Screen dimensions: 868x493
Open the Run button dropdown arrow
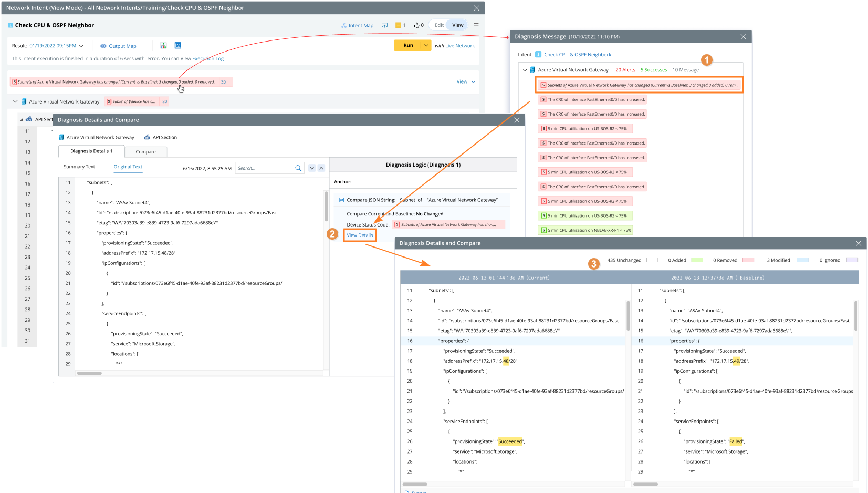426,46
